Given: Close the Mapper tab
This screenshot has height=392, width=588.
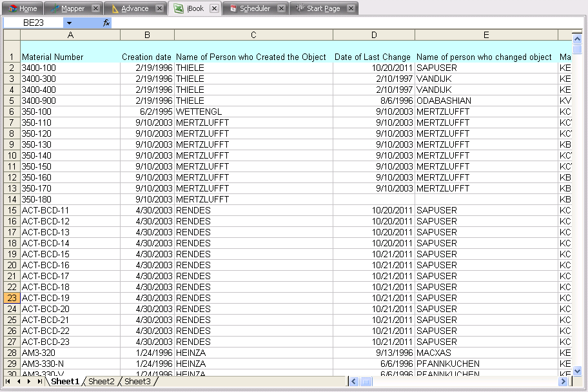Looking at the screenshot, I should pos(95,8).
